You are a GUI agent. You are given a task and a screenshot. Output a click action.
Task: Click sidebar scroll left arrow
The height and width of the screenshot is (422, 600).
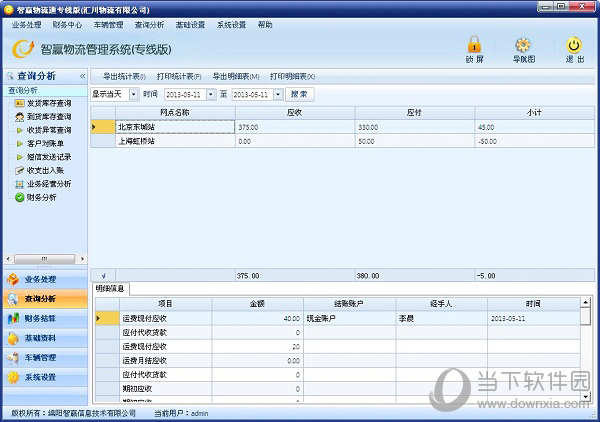pyautogui.click(x=8, y=259)
